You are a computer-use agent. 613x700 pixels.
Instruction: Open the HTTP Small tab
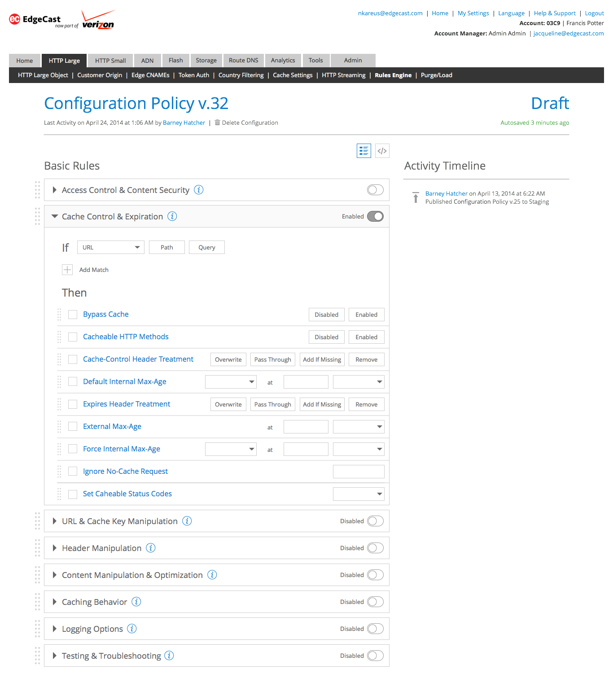coord(110,61)
